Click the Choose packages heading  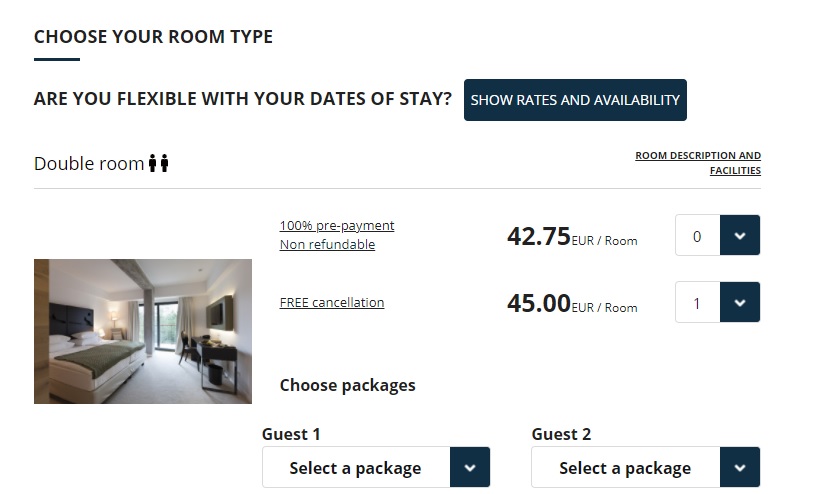(347, 385)
